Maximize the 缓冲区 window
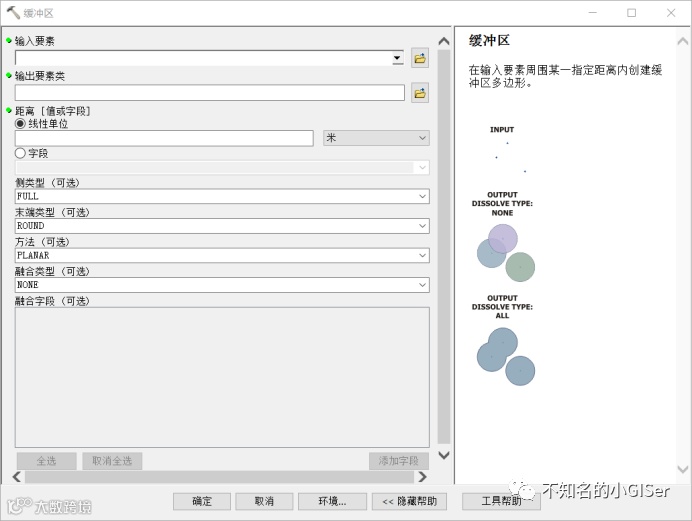This screenshot has width=692, height=521. click(632, 13)
